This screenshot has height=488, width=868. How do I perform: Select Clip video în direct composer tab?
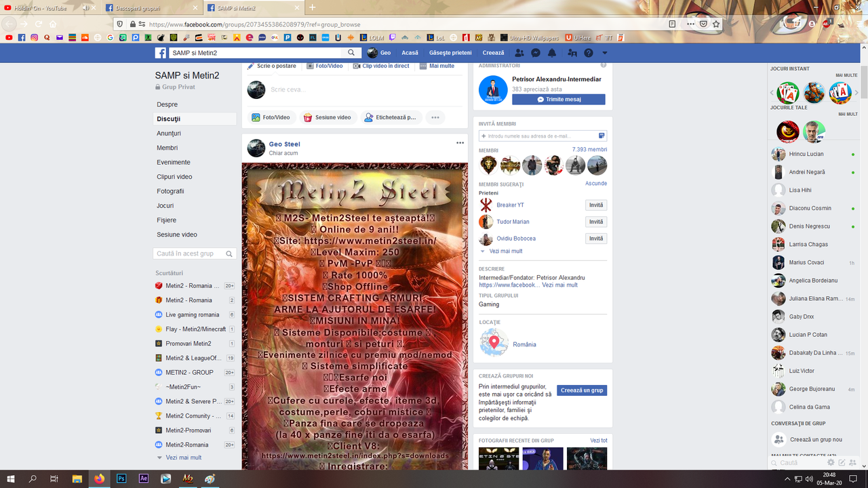click(380, 66)
